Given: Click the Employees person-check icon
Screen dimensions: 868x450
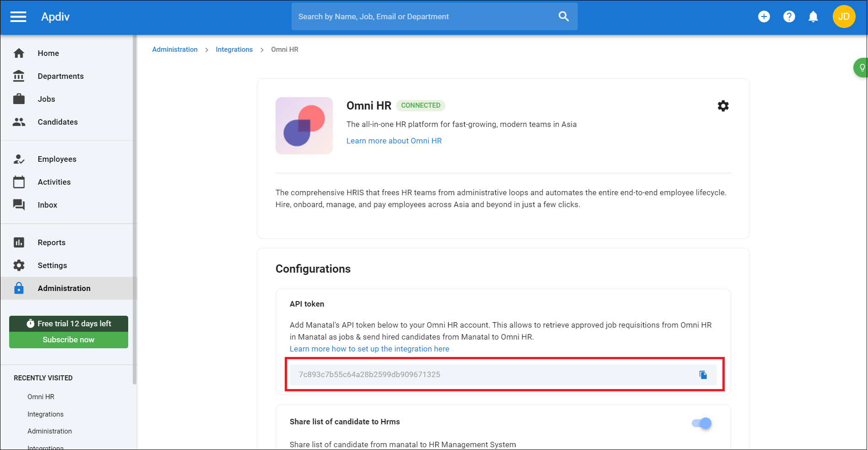Looking at the screenshot, I should click(19, 159).
